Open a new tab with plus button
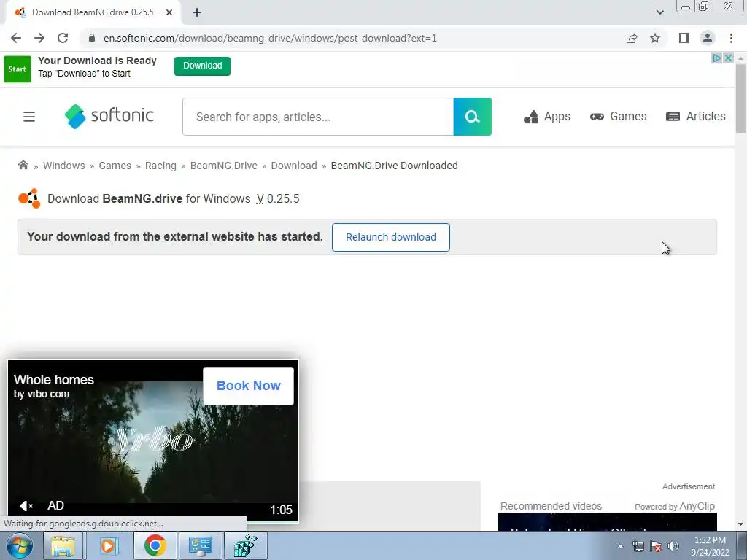747x560 pixels. click(197, 12)
